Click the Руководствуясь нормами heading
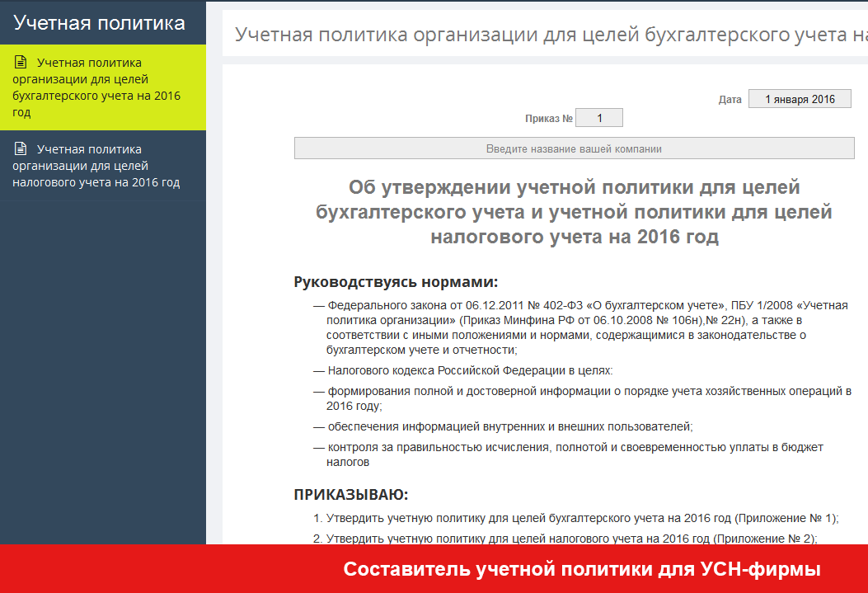The width and height of the screenshot is (868, 593). pyautogui.click(x=396, y=282)
